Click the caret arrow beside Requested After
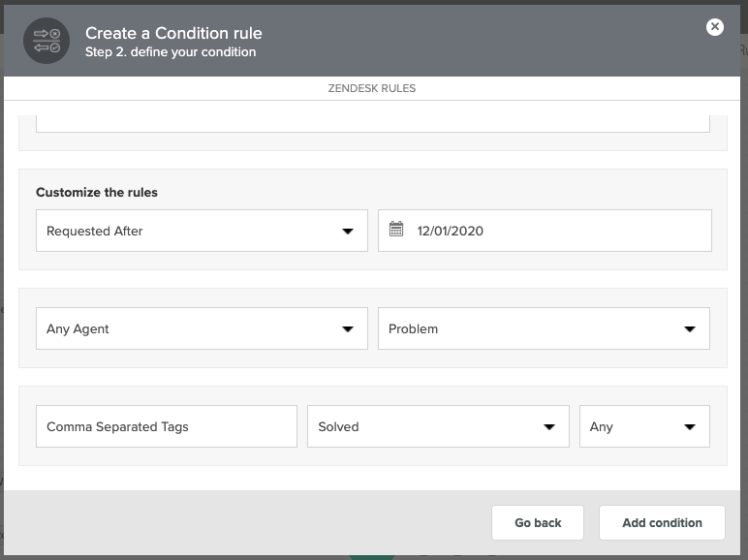The image size is (748, 560). click(x=348, y=232)
